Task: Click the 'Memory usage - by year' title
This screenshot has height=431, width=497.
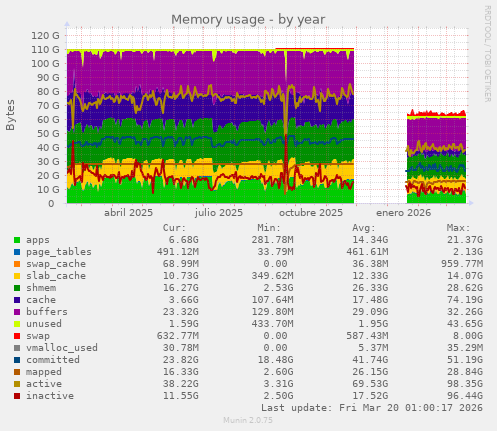Action: (248, 20)
